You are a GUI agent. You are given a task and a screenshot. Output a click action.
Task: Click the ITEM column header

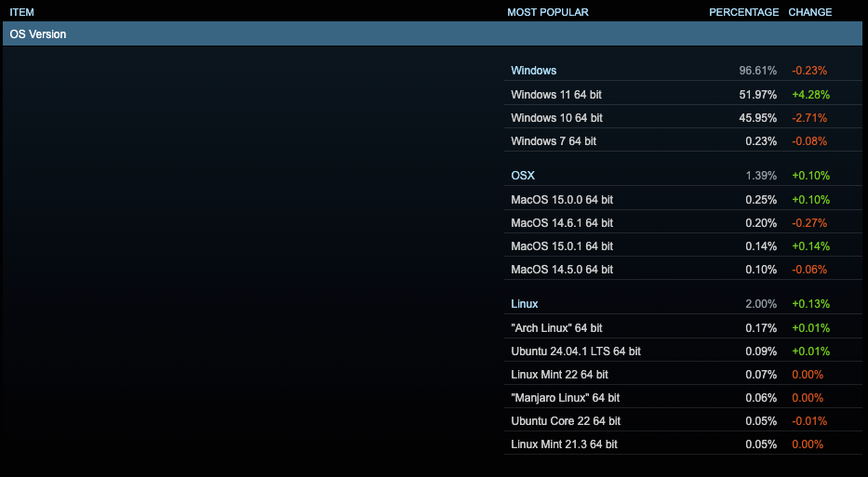point(21,12)
